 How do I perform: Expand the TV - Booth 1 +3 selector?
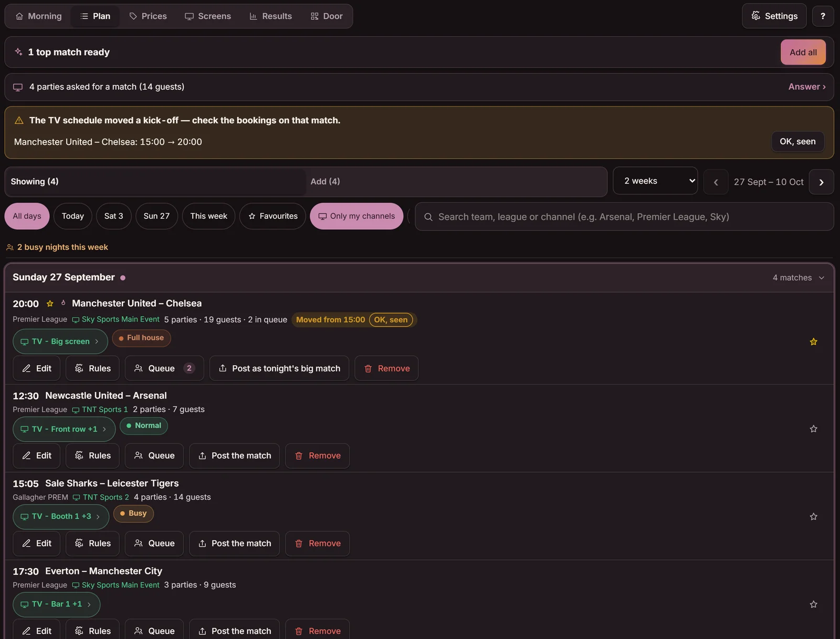coord(61,517)
